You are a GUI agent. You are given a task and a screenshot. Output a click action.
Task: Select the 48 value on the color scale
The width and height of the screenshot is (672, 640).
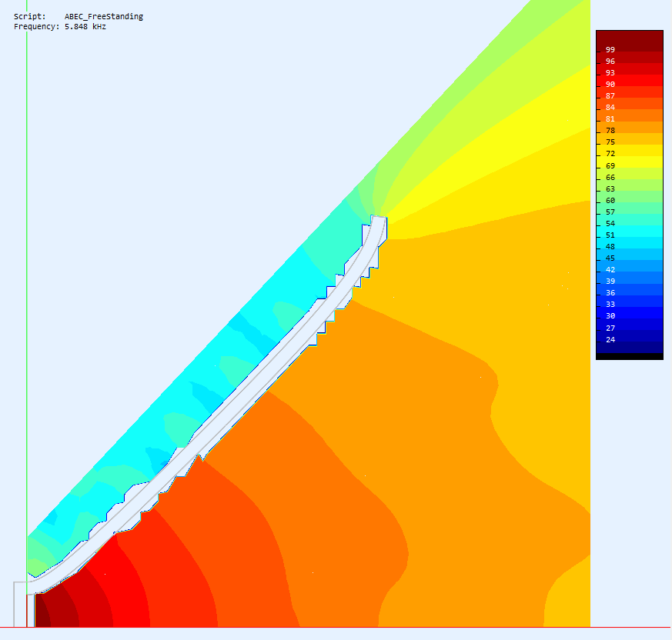[x=610, y=247]
